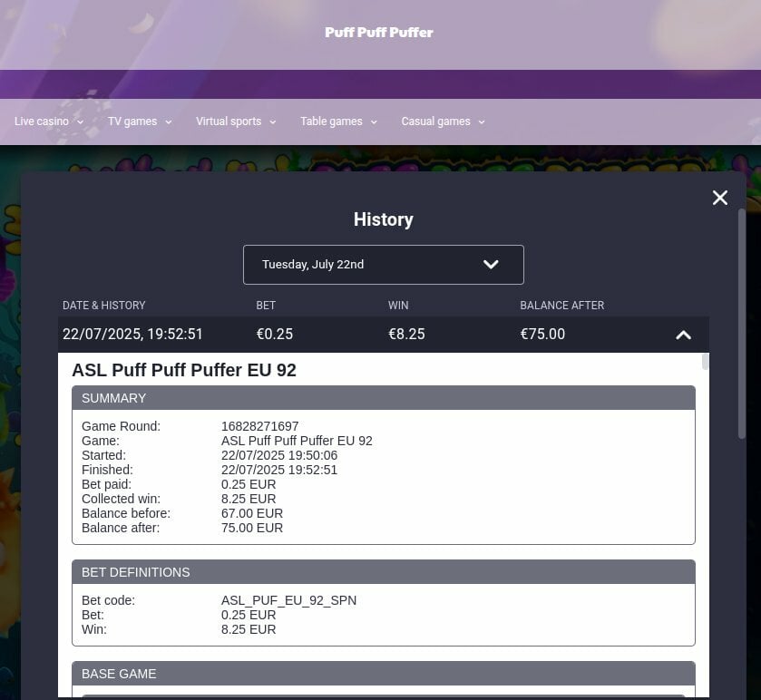Click the SUMMARY section header
This screenshot has width=761, height=700.
(x=384, y=398)
